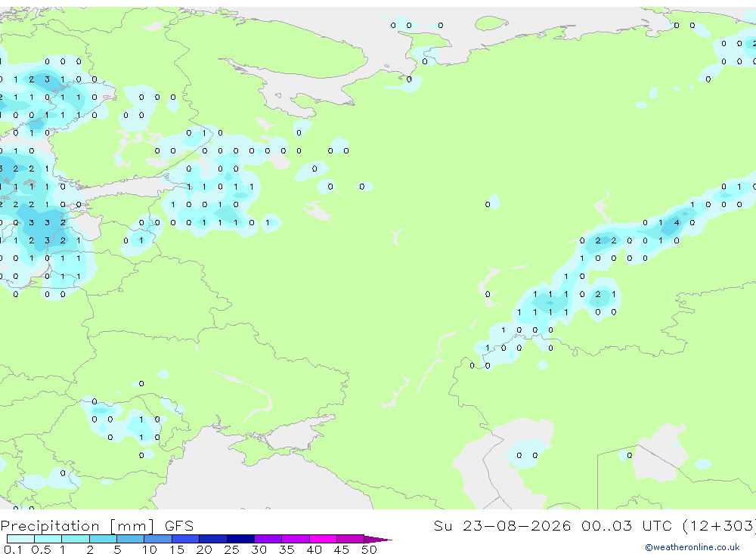
Task: Click the 'Su 23-08-2026 00..03 UTC' timestamp
Action: click(553, 525)
